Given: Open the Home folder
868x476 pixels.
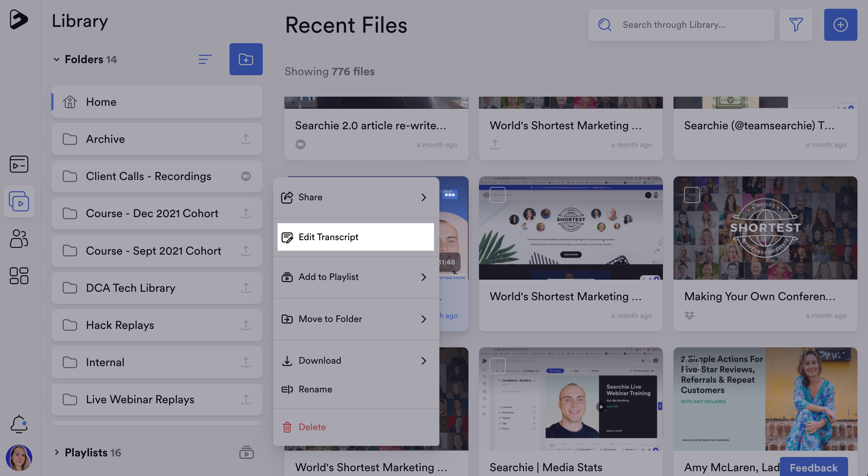Looking at the screenshot, I should coord(157,102).
